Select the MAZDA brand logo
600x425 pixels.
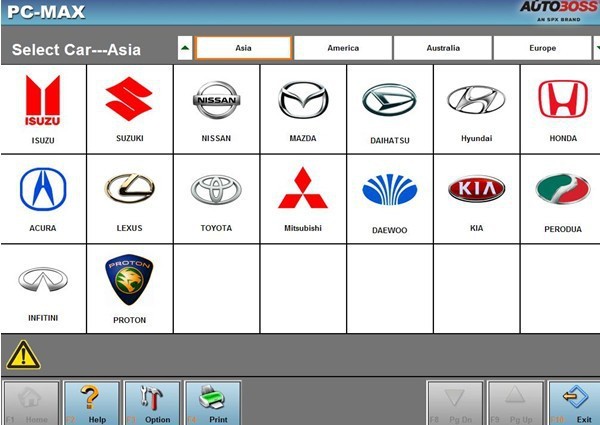pyautogui.click(x=303, y=109)
